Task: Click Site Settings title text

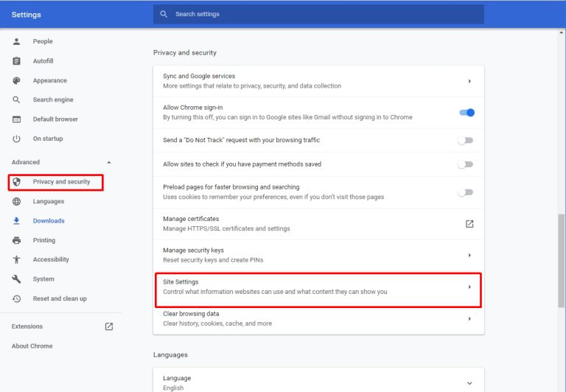Action: (x=181, y=282)
